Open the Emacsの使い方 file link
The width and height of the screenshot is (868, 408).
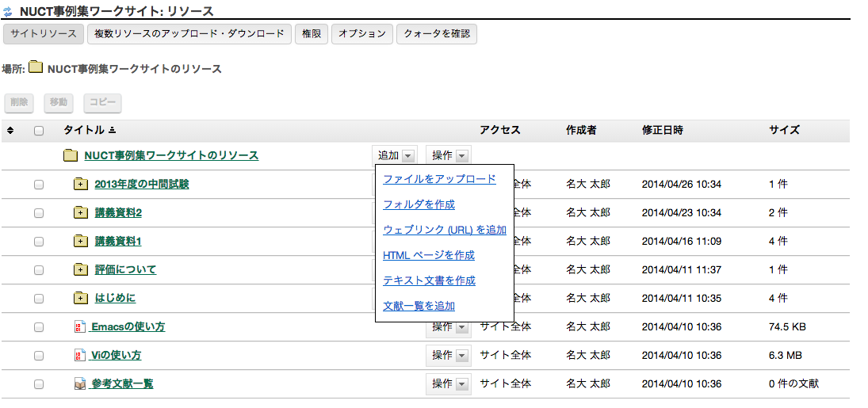128,327
